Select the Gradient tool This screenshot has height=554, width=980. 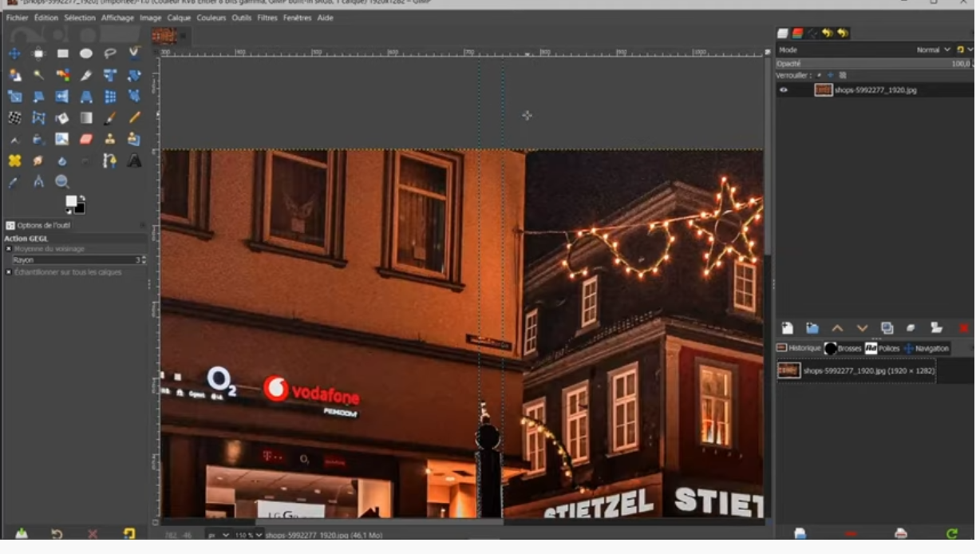pyautogui.click(x=86, y=118)
